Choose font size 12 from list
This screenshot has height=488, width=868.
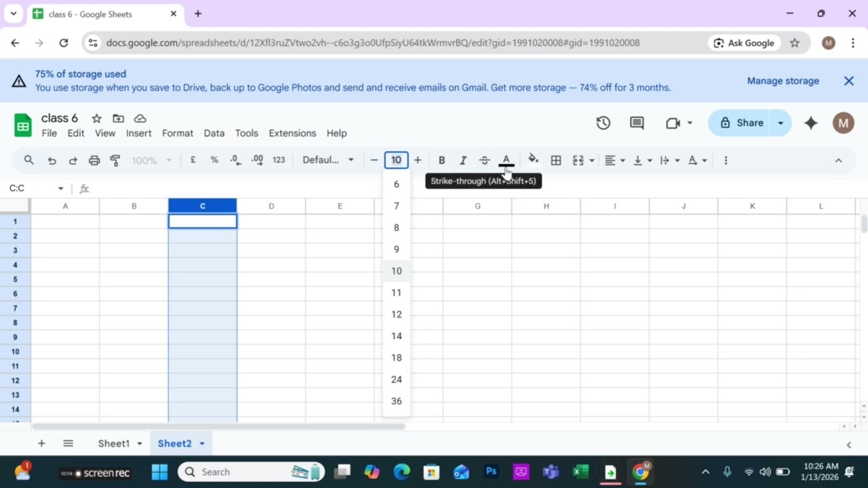[397, 314]
